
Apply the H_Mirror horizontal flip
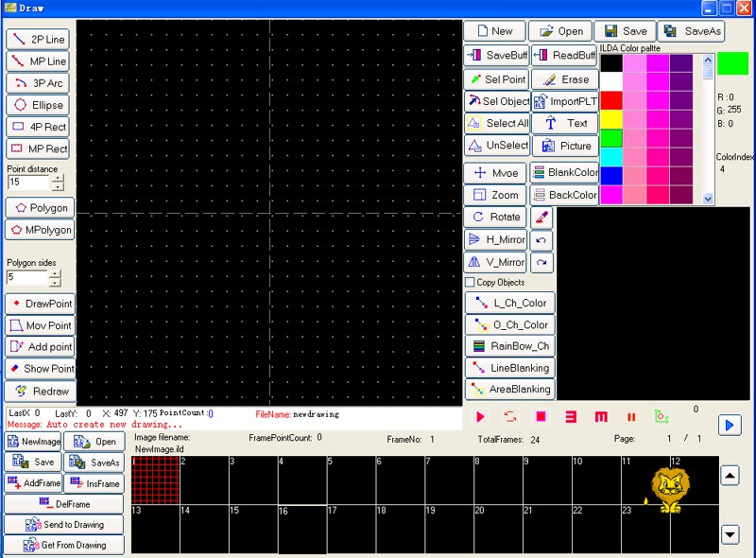coord(495,239)
